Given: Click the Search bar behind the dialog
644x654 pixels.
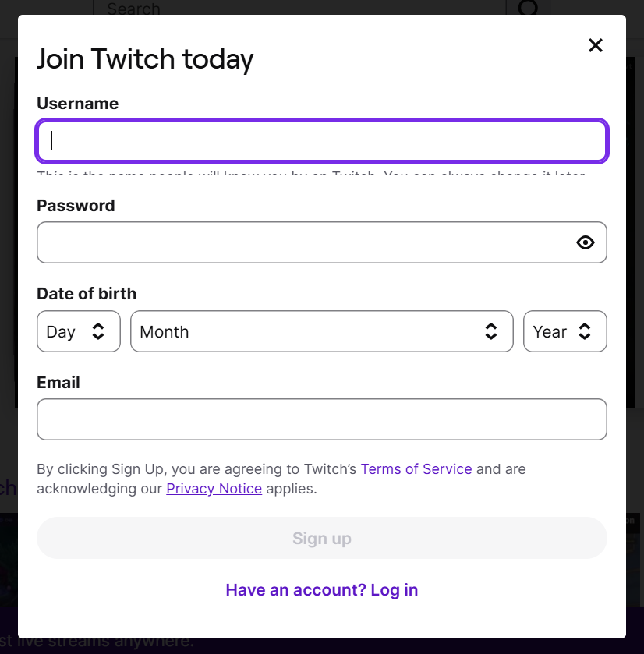Looking at the screenshot, I should (x=296, y=8).
